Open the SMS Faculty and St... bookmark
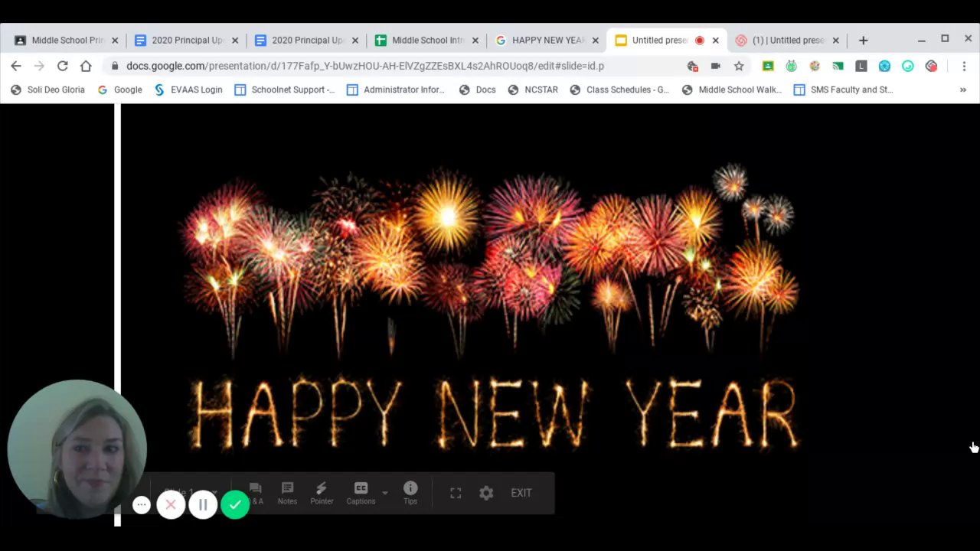The width and height of the screenshot is (980, 551). (843, 90)
